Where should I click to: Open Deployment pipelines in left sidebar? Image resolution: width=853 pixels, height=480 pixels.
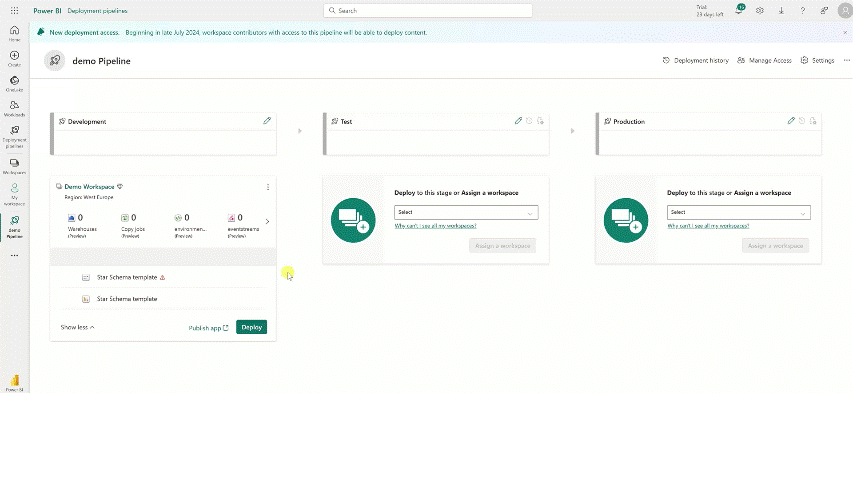point(14,134)
